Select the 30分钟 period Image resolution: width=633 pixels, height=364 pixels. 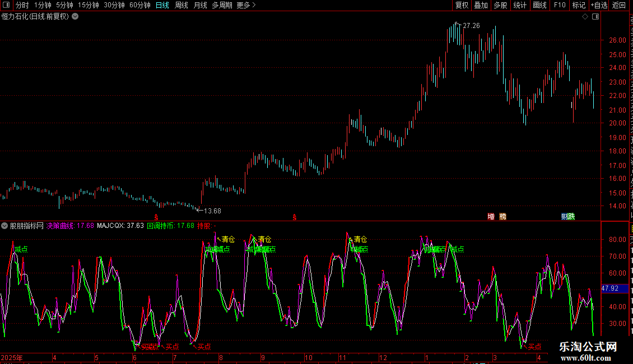point(114,5)
